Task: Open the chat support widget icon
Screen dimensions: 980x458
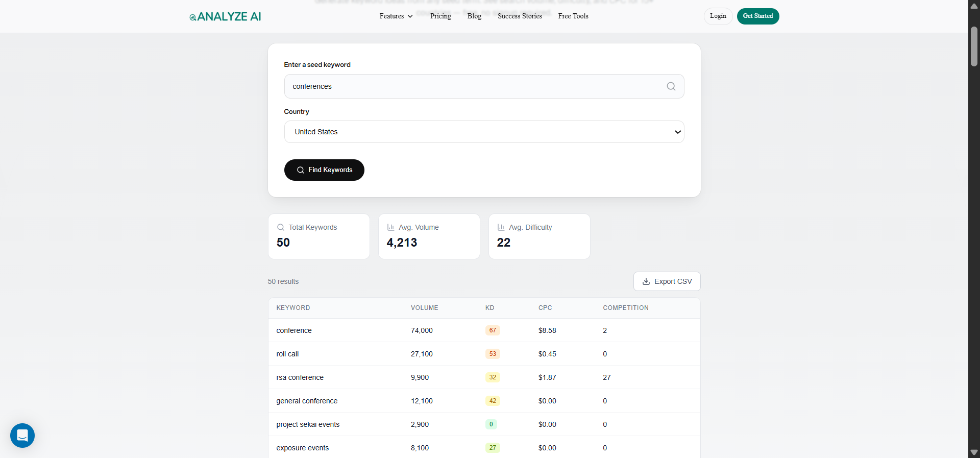Action: [x=22, y=436]
